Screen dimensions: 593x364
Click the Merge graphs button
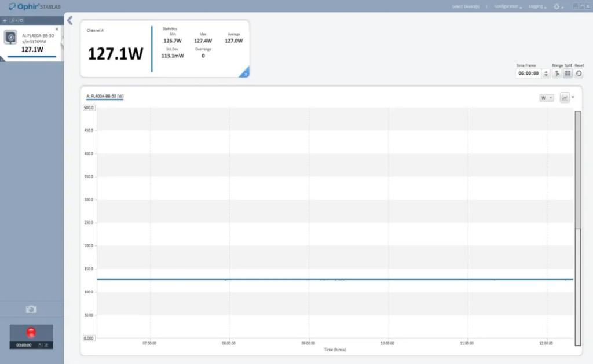pos(557,73)
